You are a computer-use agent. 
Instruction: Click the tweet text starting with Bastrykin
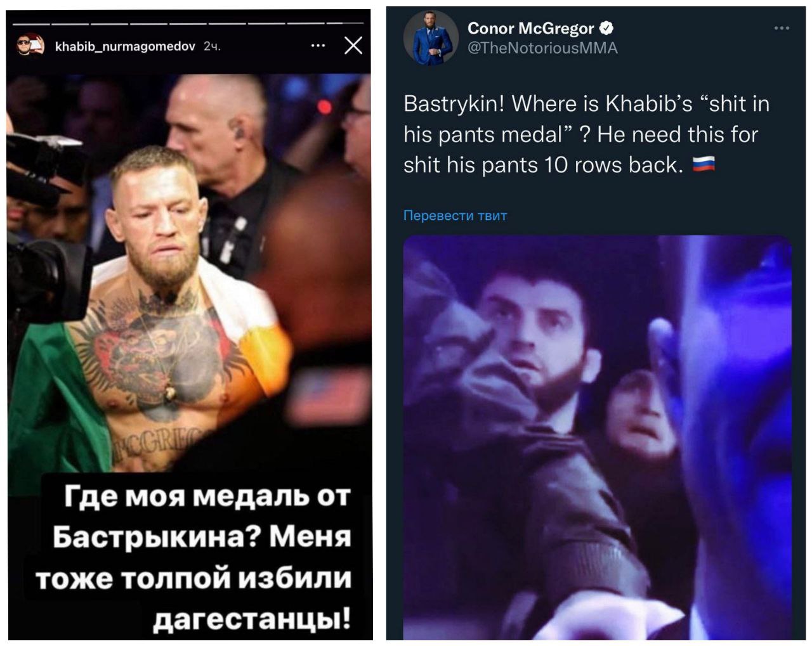tap(587, 134)
